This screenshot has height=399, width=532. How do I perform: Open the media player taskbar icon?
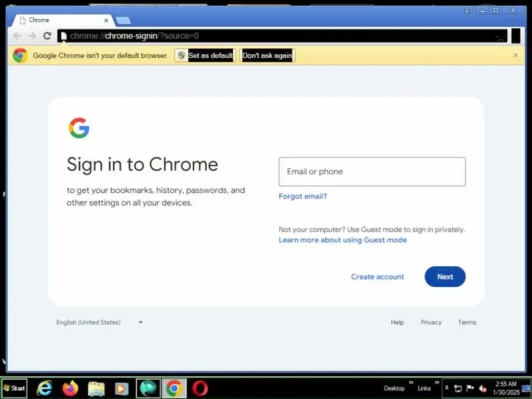[122, 388]
